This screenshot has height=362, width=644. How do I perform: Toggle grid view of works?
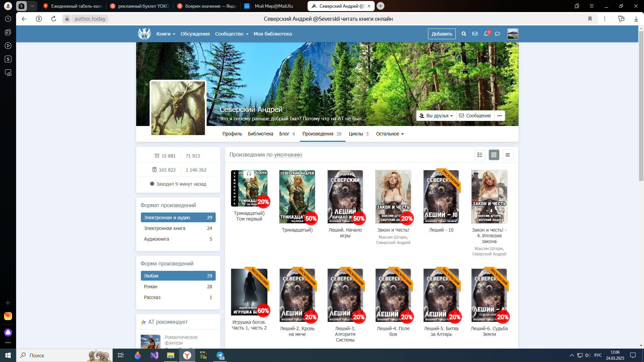pyautogui.click(x=494, y=155)
